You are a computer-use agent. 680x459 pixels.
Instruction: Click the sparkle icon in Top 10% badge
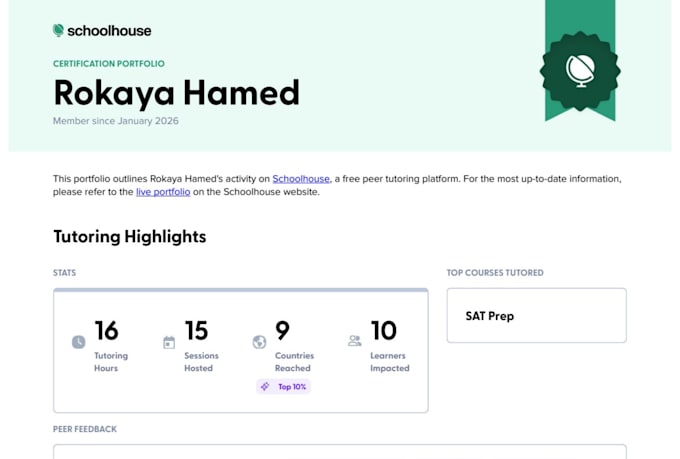click(265, 386)
